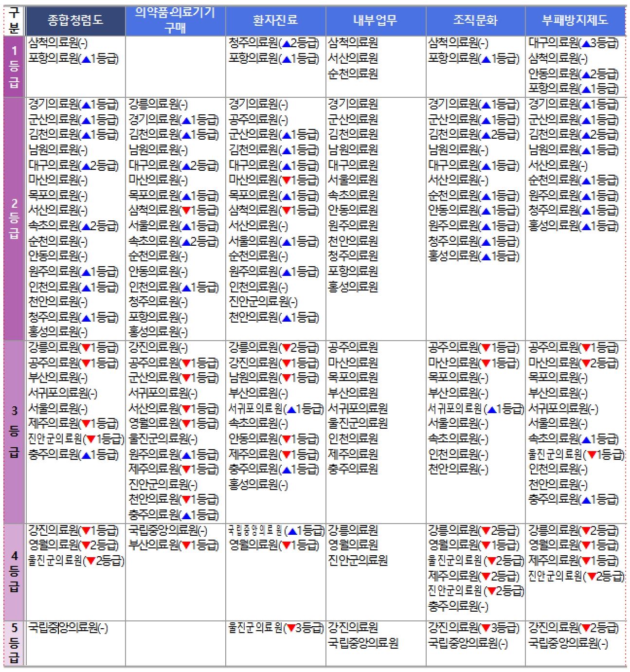Viewport: 630px width, 672px height.
Task: Select 강릉의료원(-) in 구매 2등급
Action: coord(158,104)
